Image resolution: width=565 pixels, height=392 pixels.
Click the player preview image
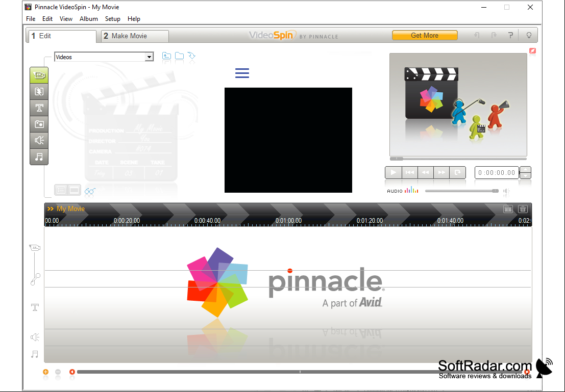pos(458,104)
